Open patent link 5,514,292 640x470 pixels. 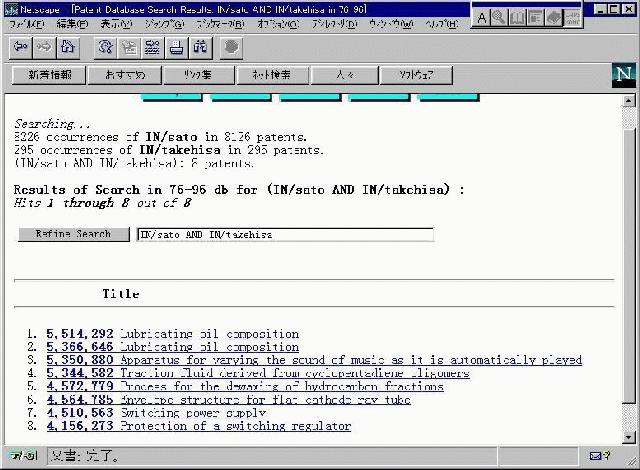[x=80, y=334]
